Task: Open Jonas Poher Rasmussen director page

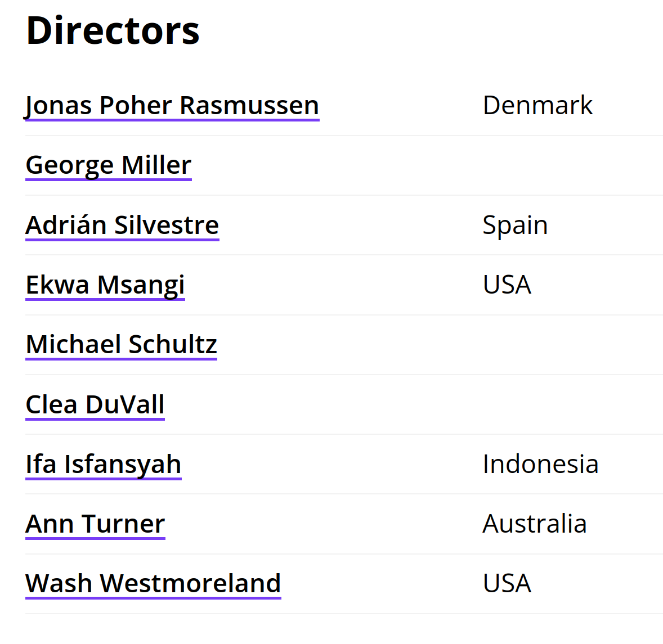Action: click(x=172, y=106)
